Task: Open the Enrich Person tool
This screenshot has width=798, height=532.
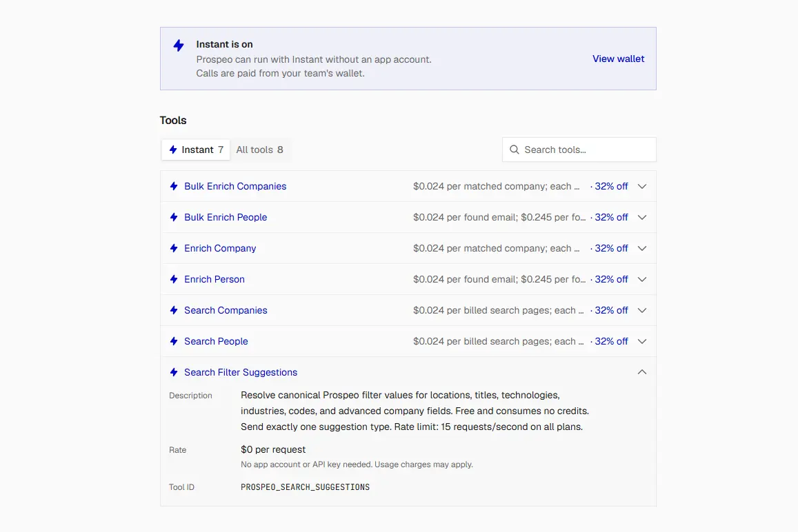Action: [x=215, y=279]
